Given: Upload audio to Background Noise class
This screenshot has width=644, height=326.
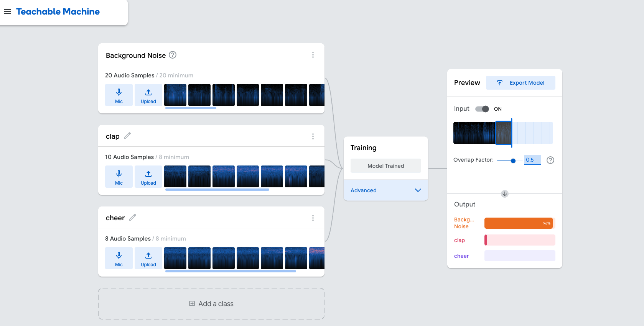Looking at the screenshot, I should point(148,95).
